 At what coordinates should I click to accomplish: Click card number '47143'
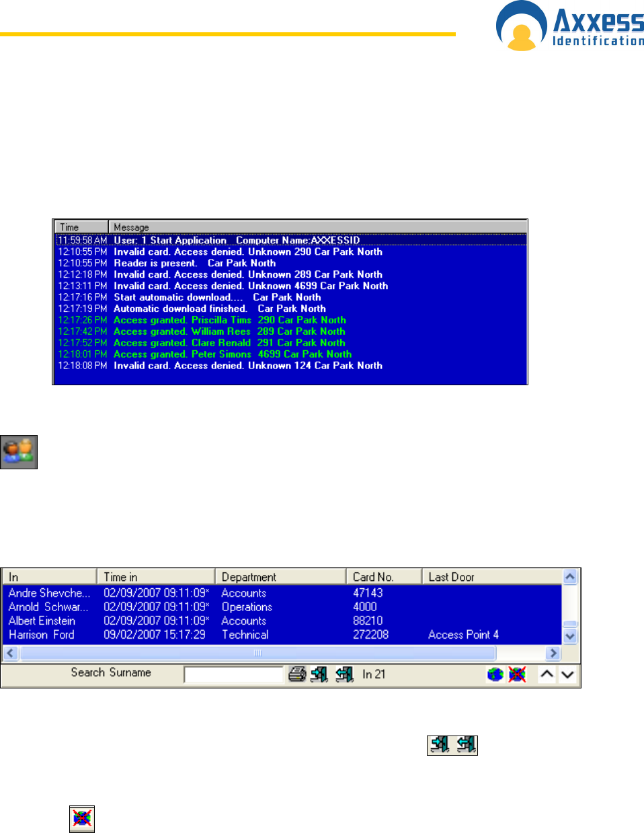368,593
